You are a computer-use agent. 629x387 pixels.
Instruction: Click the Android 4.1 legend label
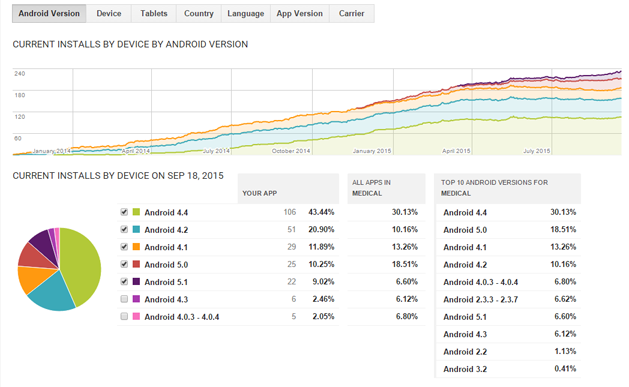tap(166, 247)
